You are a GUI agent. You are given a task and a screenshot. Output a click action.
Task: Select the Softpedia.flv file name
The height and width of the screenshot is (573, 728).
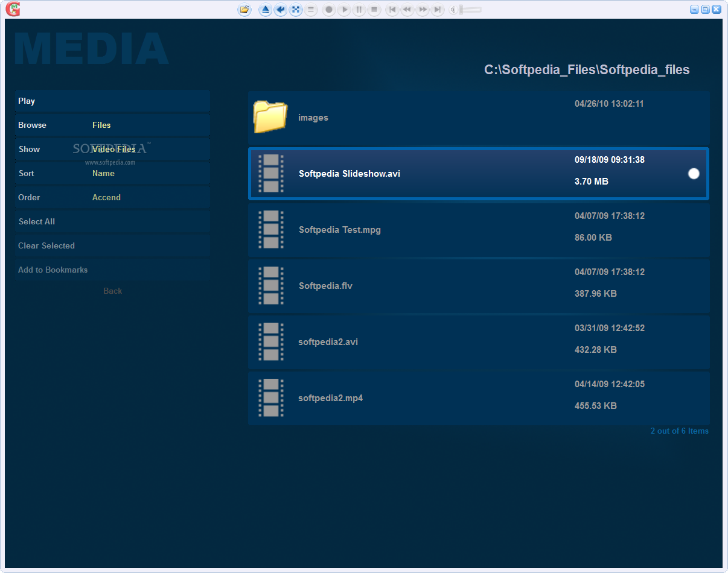tap(325, 286)
